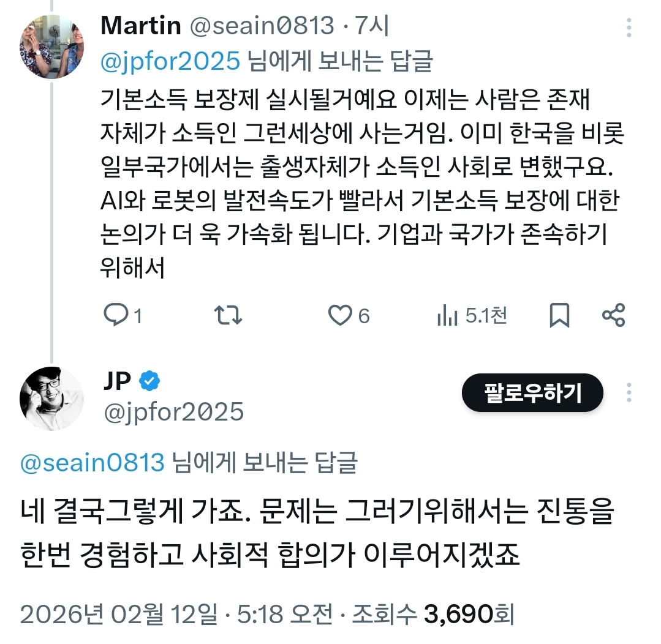The width and height of the screenshot is (661, 644).
Task: Click the @seain0813 handle beside Martin's name
Action: tap(262, 26)
